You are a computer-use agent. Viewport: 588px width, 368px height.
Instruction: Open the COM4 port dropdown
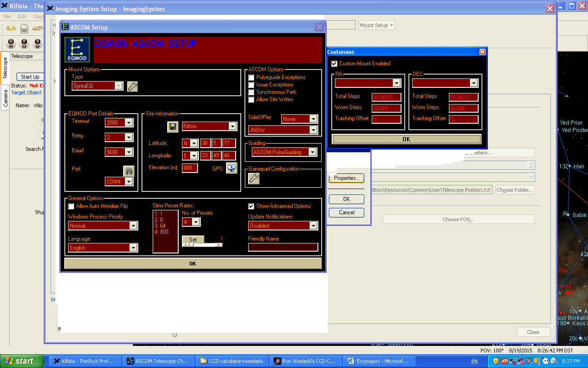coord(129,182)
